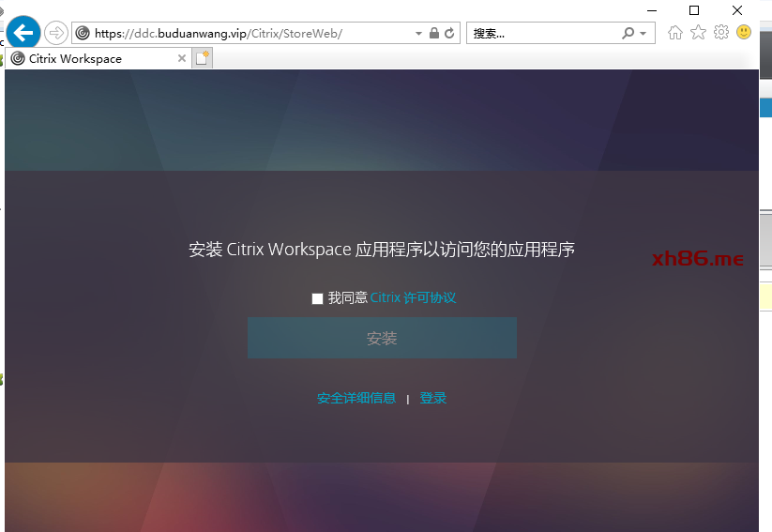Select the Citrix Workspace tab
The image size is (772, 532).
(x=98, y=58)
